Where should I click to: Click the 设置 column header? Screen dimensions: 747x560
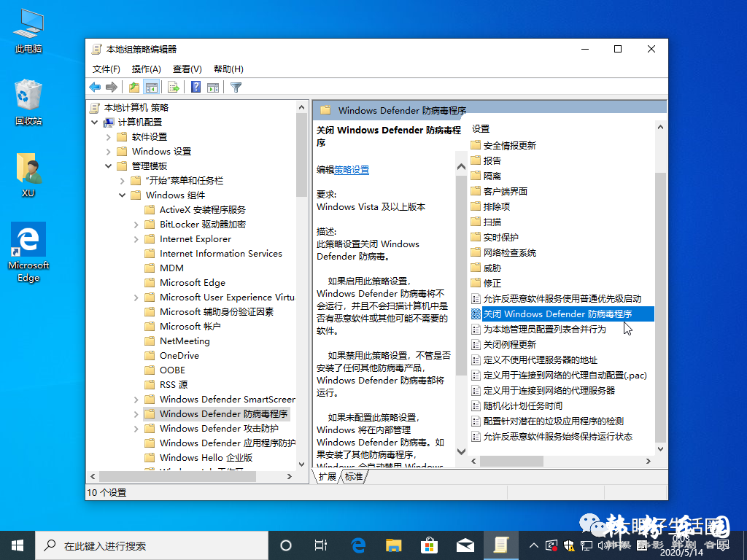pos(481,128)
